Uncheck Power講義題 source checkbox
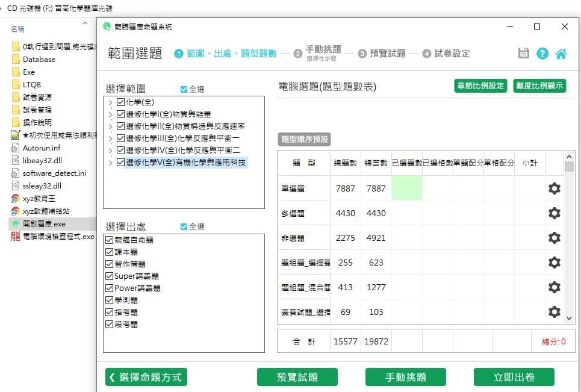Screen dimensions: 581x392 point(109,288)
